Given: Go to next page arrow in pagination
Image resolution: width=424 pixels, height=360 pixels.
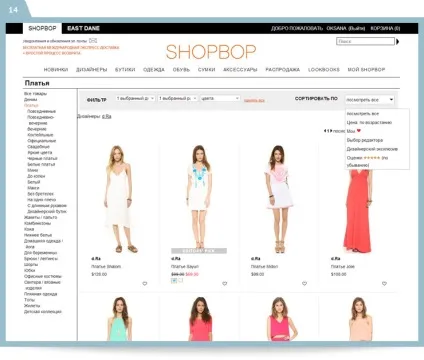Looking at the screenshot, I should (331, 131).
